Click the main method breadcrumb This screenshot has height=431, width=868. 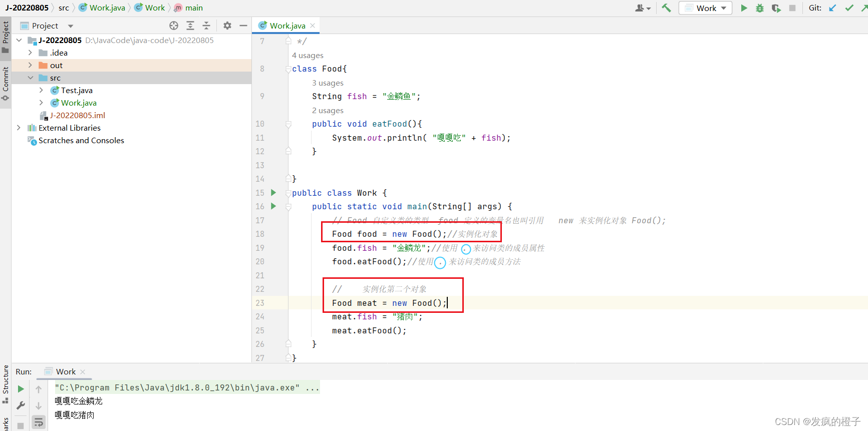pyautogui.click(x=188, y=8)
